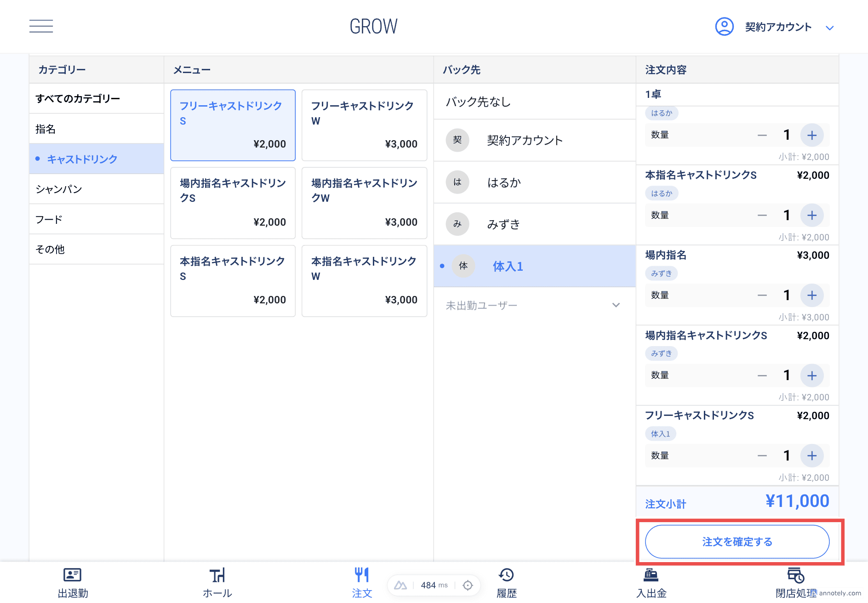868x603 pixels.
Task: Confirm order with 注文を確定する button
Action: coord(737,542)
